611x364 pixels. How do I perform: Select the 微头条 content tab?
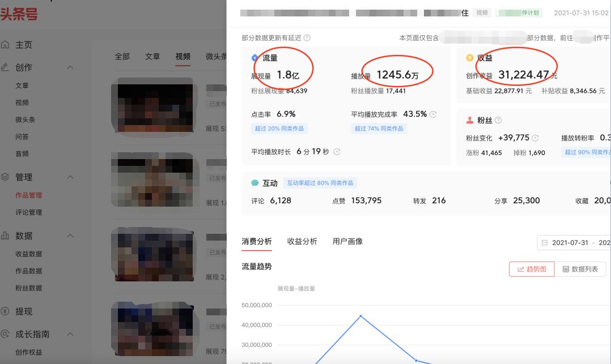[217, 57]
